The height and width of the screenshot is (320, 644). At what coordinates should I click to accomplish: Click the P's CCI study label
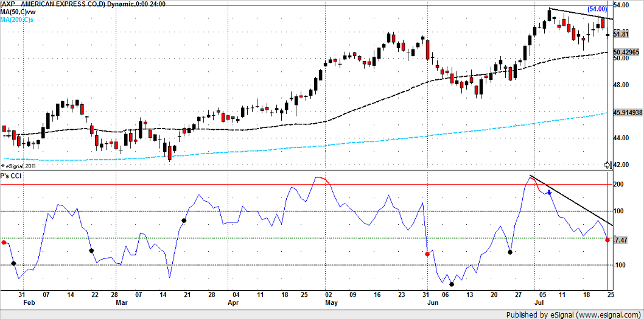pos(12,176)
